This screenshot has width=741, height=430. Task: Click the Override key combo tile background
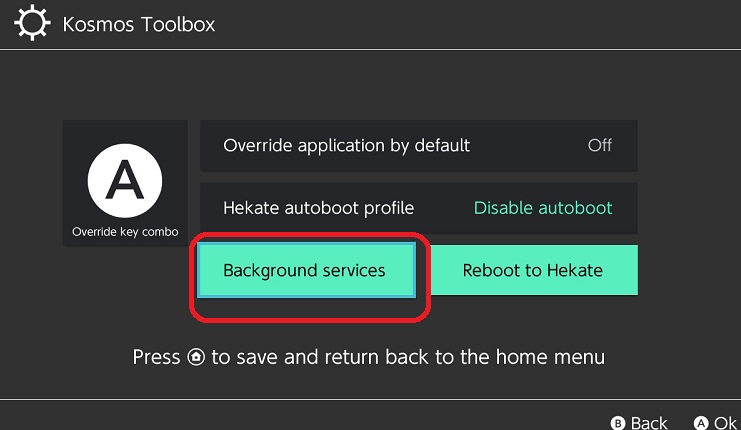pyautogui.click(x=80, y=140)
